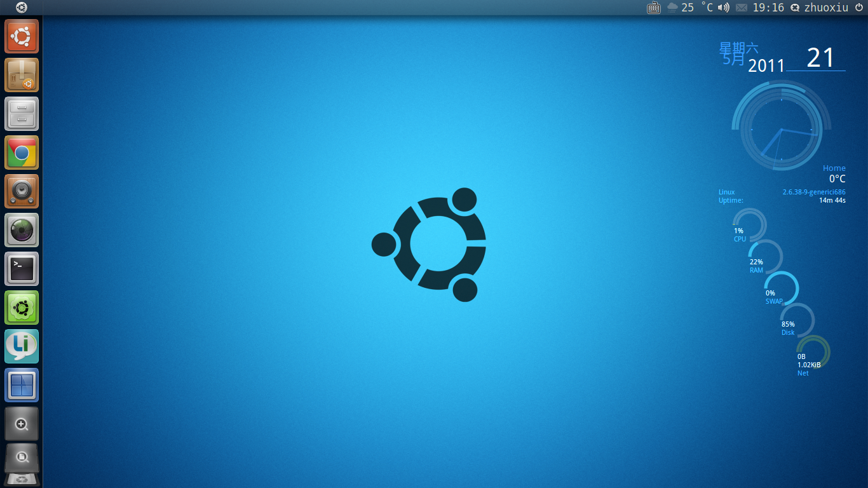This screenshot has height=488, width=868.
Task: Launch Google Chrome from the launcher
Action: 22,152
